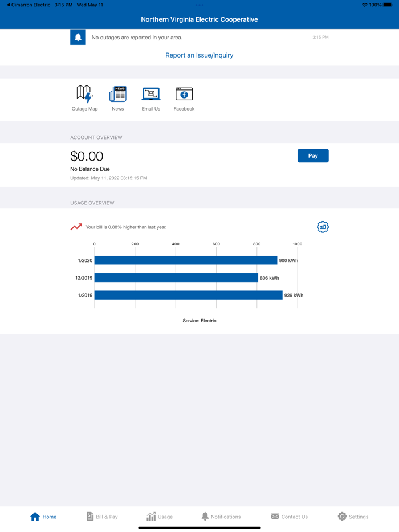
Task: Switch to the Usage tab
Action: point(160,517)
